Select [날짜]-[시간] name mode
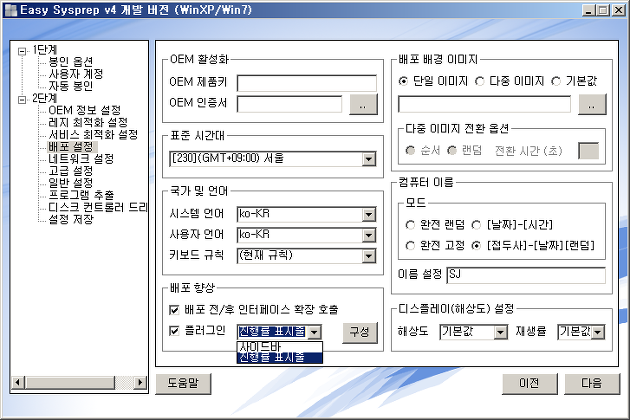 click(476, 225)
